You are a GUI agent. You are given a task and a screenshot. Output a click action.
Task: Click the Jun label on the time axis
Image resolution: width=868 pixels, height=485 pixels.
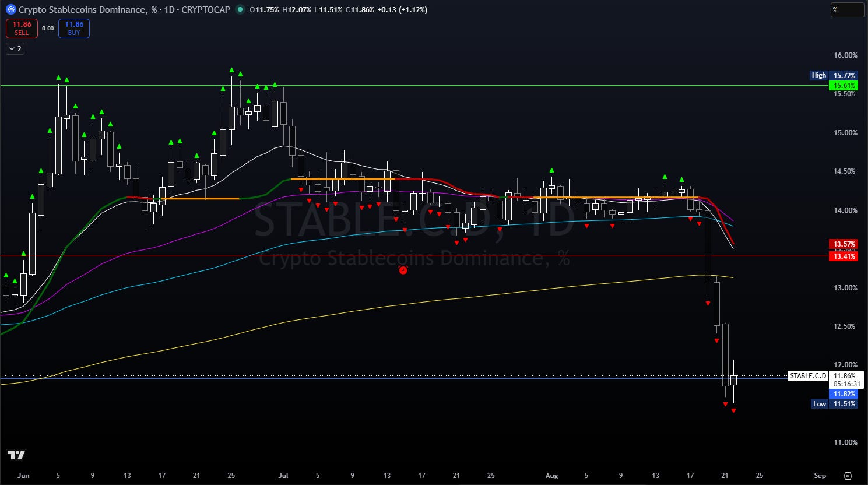click(x=23, y=476)
